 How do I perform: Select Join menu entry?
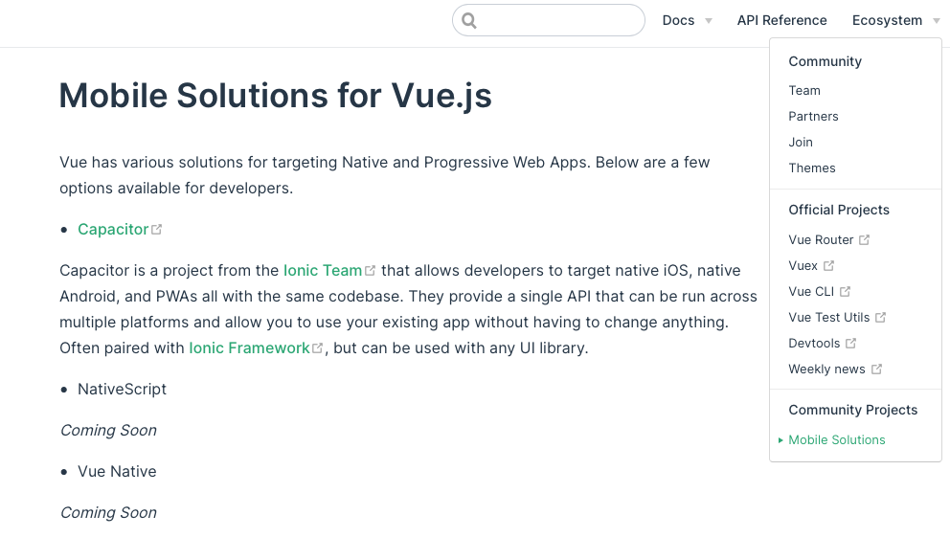tap(801, 143)
